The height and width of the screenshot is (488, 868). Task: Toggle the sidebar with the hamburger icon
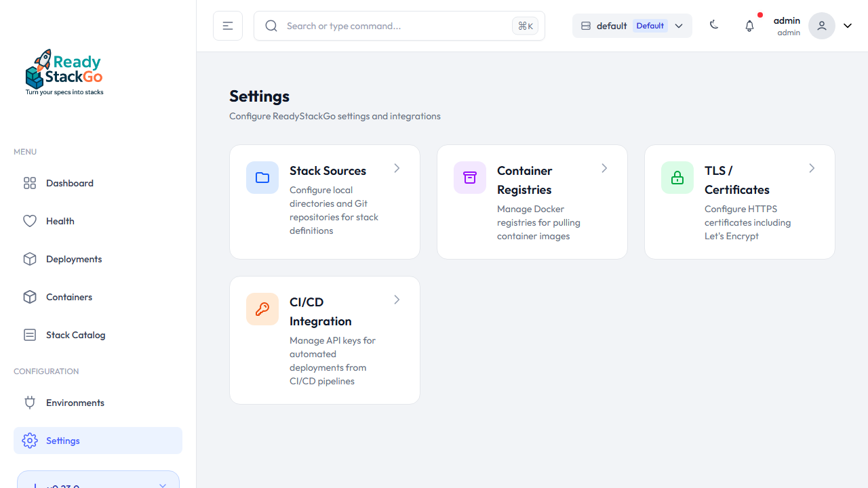point(227,25)
